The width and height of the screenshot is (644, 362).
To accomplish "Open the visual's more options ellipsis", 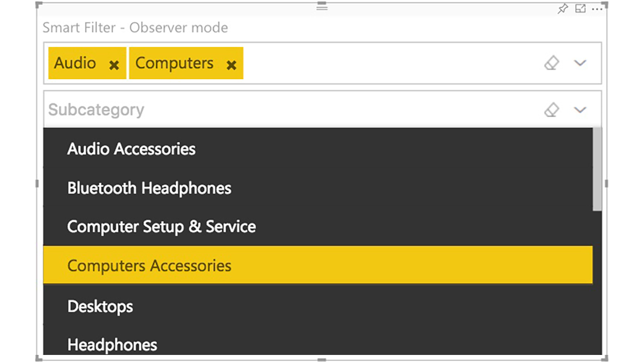I will click(x=597, y=9).
